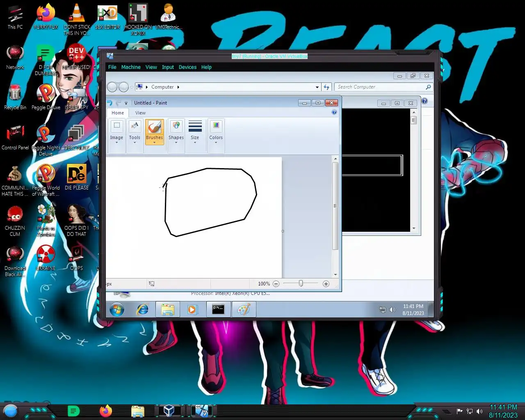
Task: Select the HOOKED ON XONIX desktop icon
Action: click(x=138, y=19)
